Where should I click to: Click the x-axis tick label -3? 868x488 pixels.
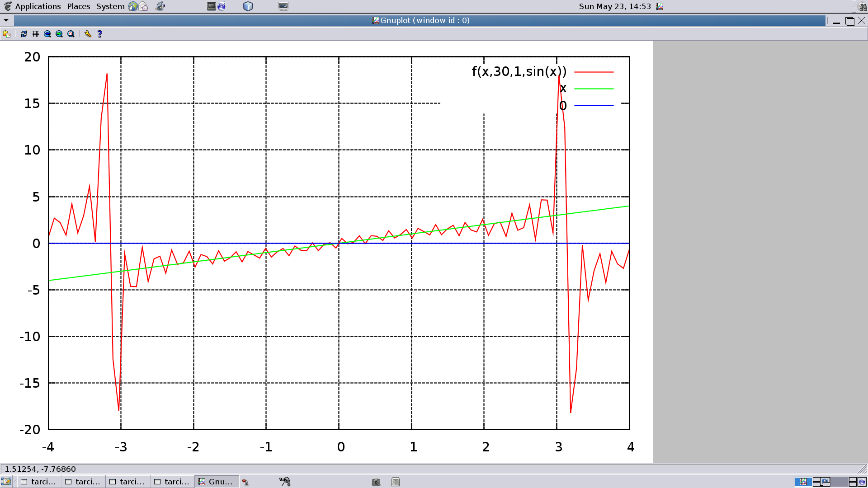click(x=121, y=447)
